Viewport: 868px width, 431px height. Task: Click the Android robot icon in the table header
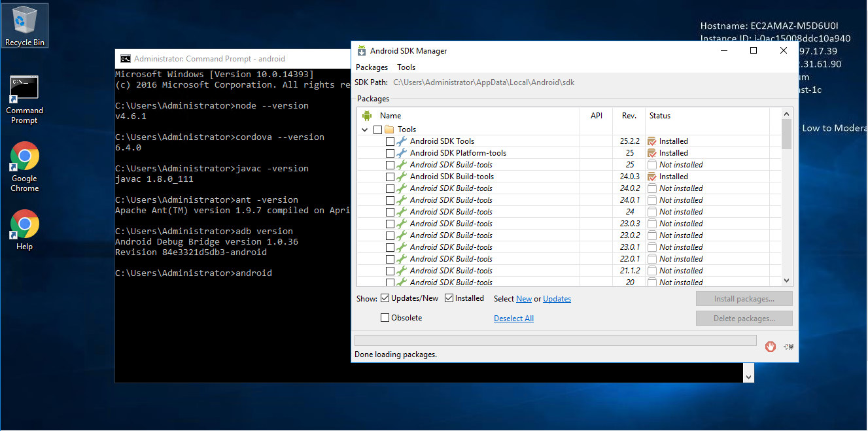(366, 116)
